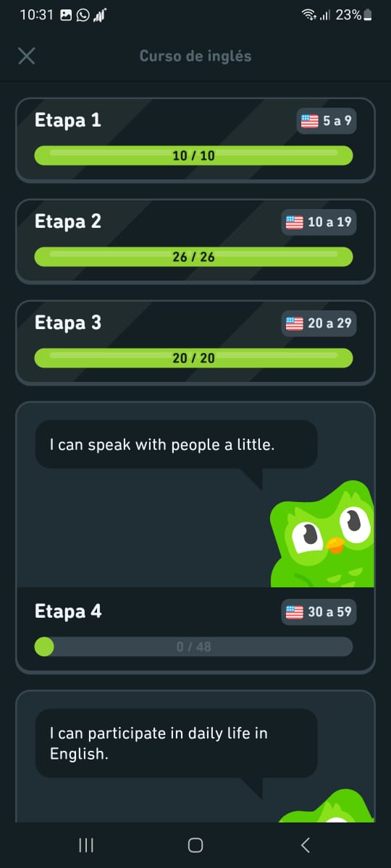Screen dimensions: 391x868
Task: Tap the 26 / 26 progress bar
Action: point(193,257)
